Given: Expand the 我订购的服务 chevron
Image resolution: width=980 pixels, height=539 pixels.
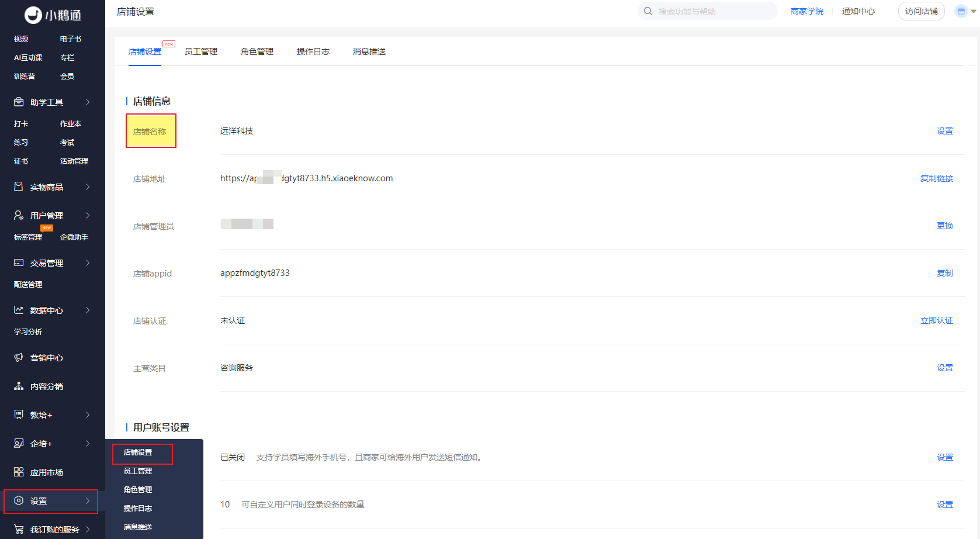Looking at the screenshot, I should pos(88,529).
